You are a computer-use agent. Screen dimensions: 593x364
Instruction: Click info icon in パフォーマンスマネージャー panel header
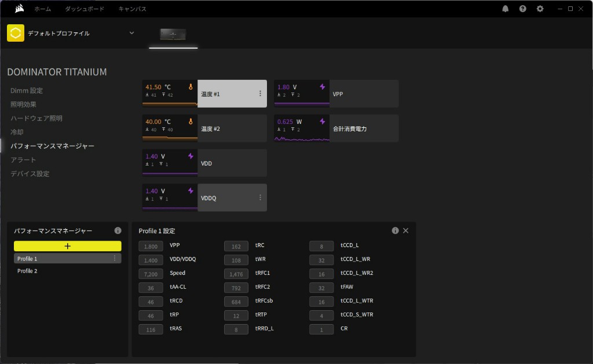click(118, 230)
